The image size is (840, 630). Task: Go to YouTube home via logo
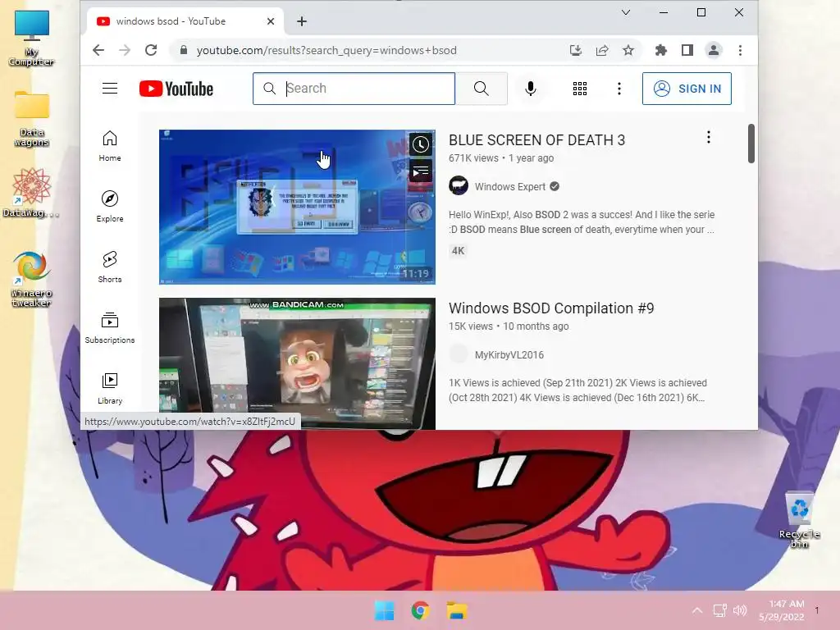click(176, 89)
